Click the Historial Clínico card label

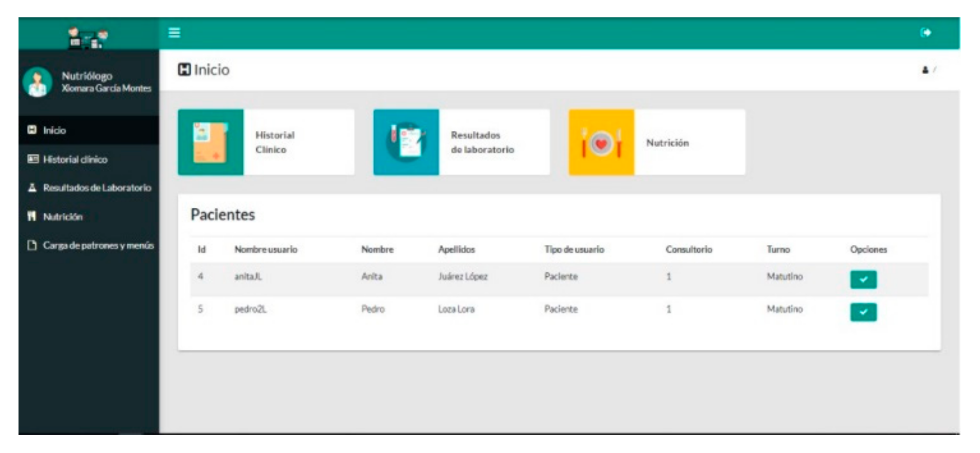275,142
